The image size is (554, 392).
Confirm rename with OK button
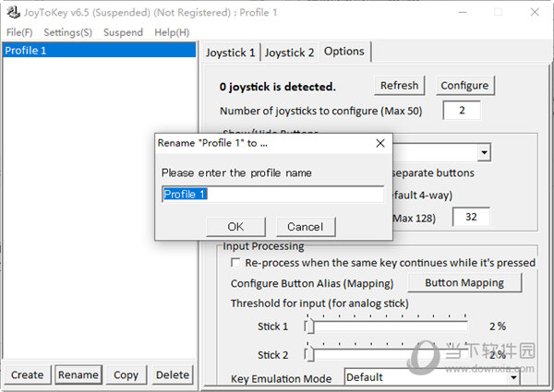pos(235,227)
